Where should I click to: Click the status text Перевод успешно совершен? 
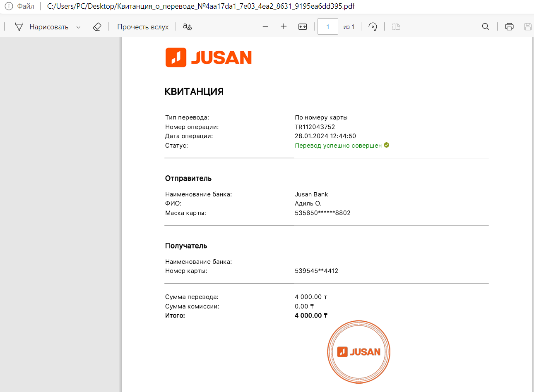[x=338, y=146]
